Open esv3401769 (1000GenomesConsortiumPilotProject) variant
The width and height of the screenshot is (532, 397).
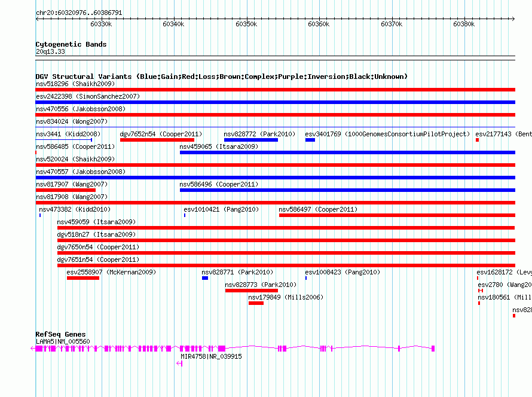(387, 134)
